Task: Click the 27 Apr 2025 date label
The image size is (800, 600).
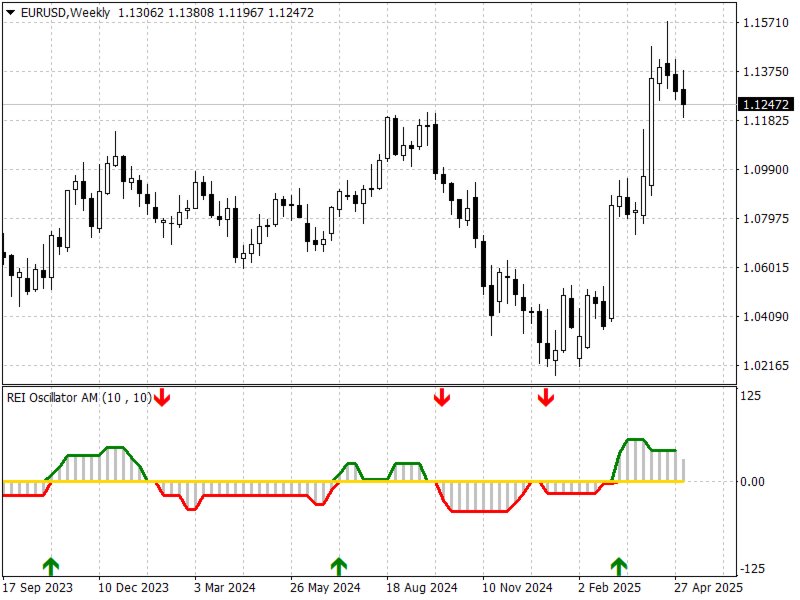Action: point(708,588)
